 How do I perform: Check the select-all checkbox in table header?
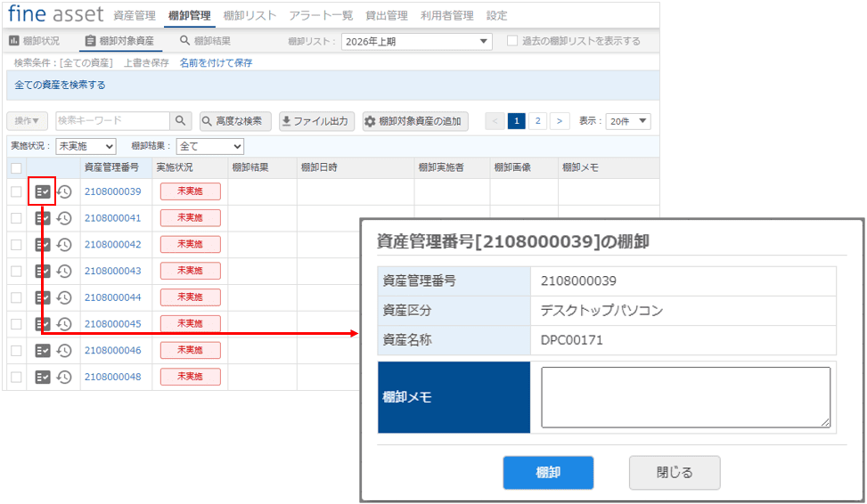coord(17,168)
